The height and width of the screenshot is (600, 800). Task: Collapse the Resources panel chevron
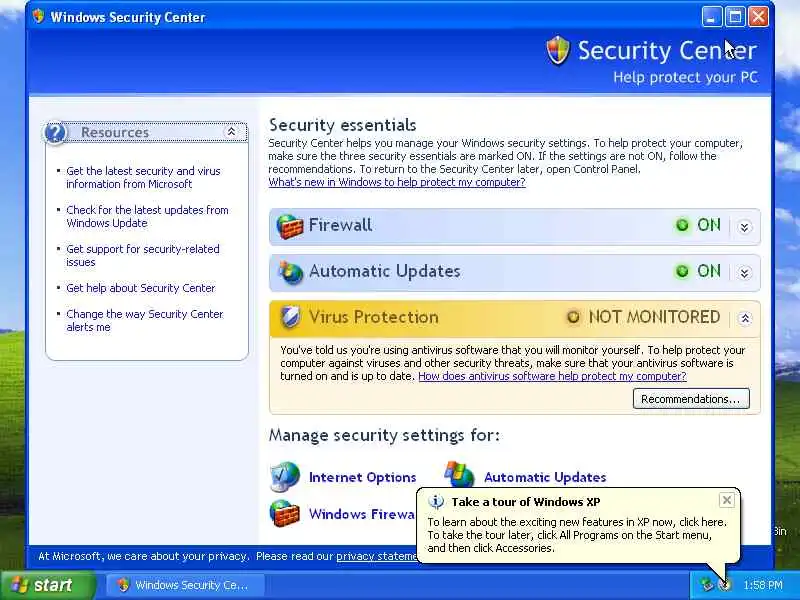(231, 132)
